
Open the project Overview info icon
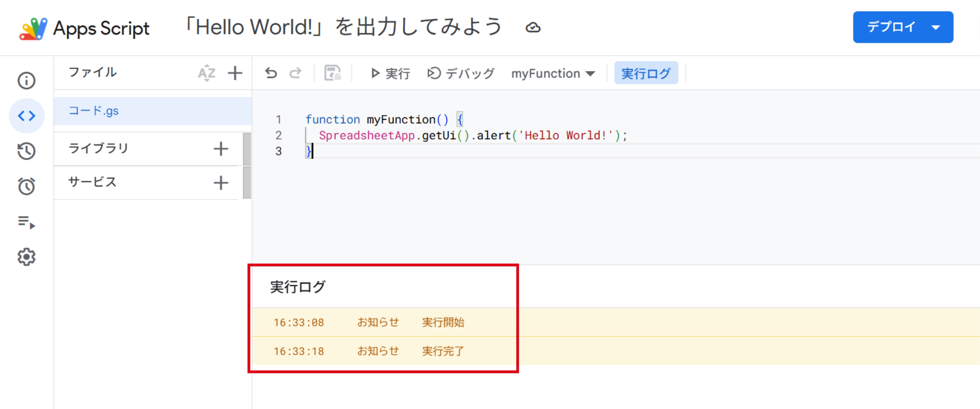click(x=26, y=81)
